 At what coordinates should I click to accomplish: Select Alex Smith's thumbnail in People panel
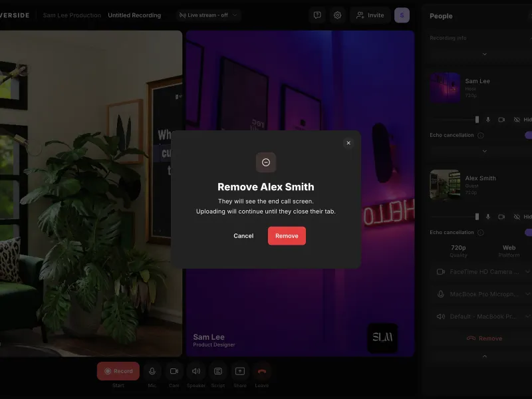click(445, 185)
